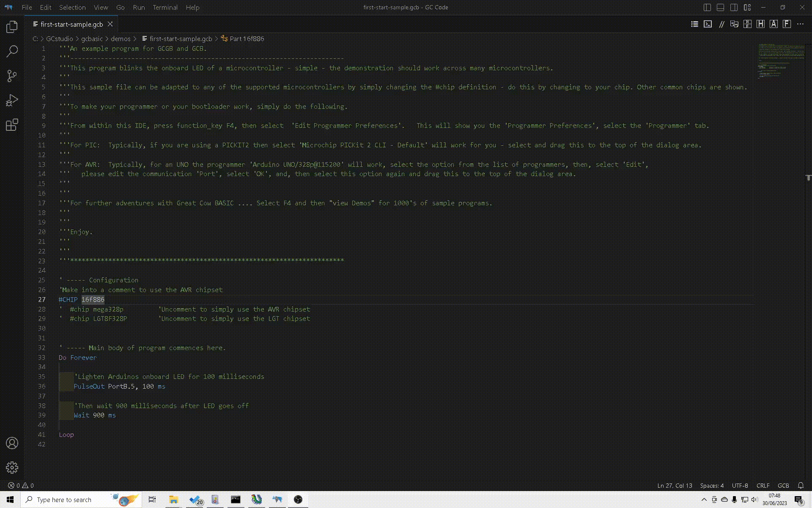Open the Source Control view
This screenshot has width=812, height=508.
pos(12,76)
